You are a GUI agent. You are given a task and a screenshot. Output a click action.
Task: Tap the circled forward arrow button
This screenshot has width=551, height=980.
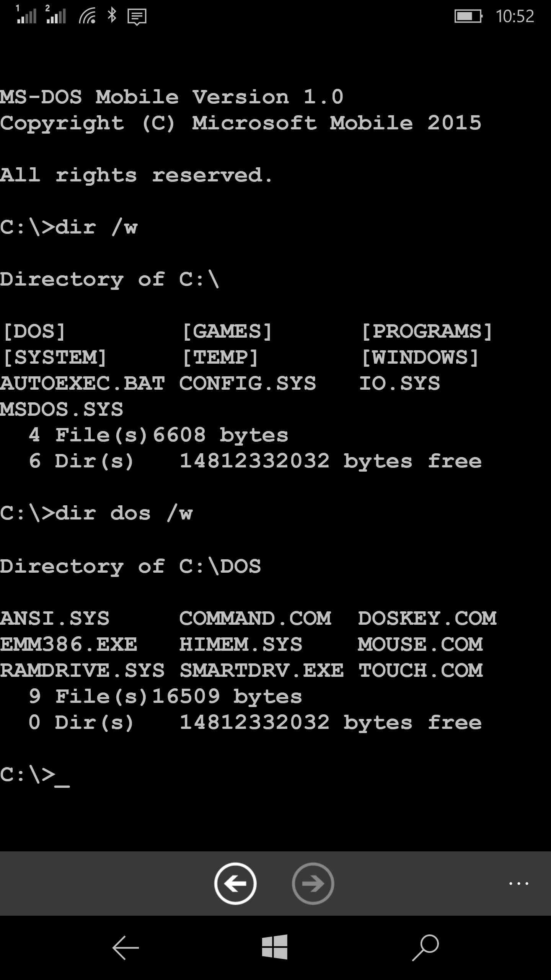coord(313,884)
